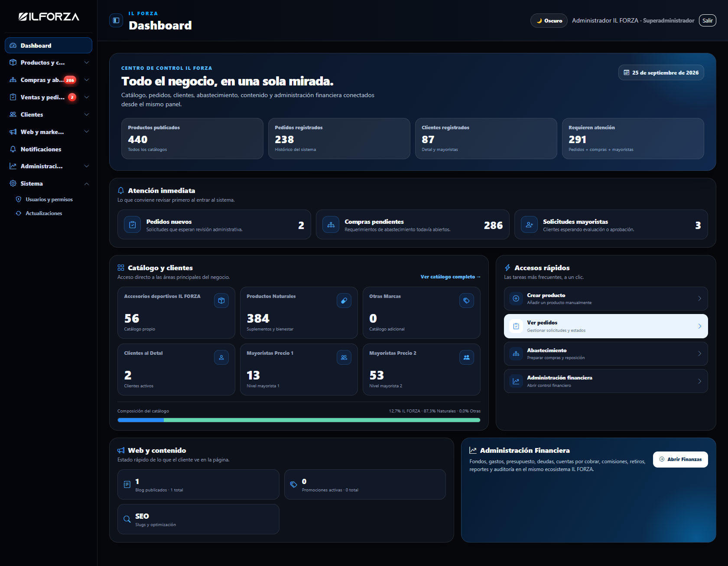Screen dimensions: 728x566
Task: Open the Dashboard menu item
Action: click(49, 46)
